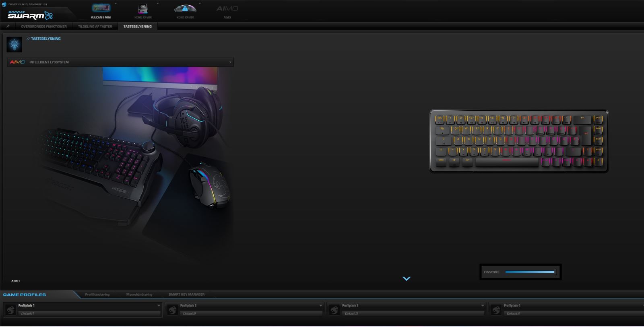644x327 pixels.
Task: Click the Driver and Firmware version text
Action: [27, 4]
